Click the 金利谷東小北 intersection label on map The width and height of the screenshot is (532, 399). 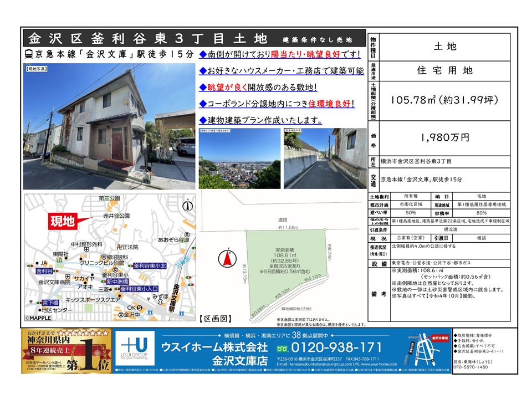[x=150, y=266]
